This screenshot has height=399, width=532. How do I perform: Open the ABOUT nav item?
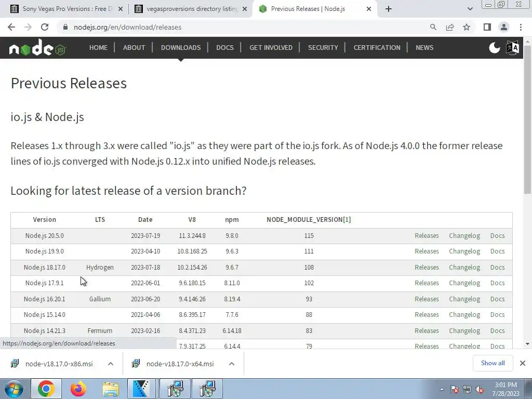(134, 47)
